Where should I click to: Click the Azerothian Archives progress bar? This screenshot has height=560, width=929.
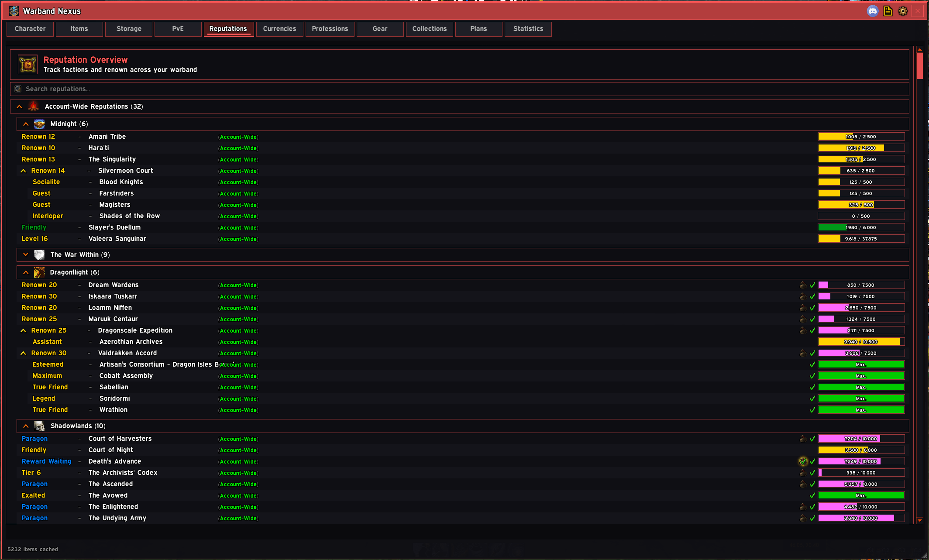[x=861, y=342]
